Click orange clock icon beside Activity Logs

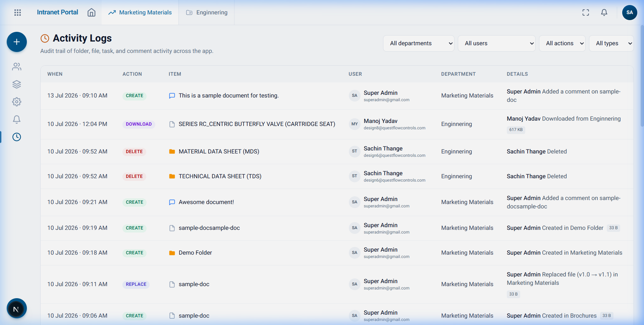click(45, 39)
